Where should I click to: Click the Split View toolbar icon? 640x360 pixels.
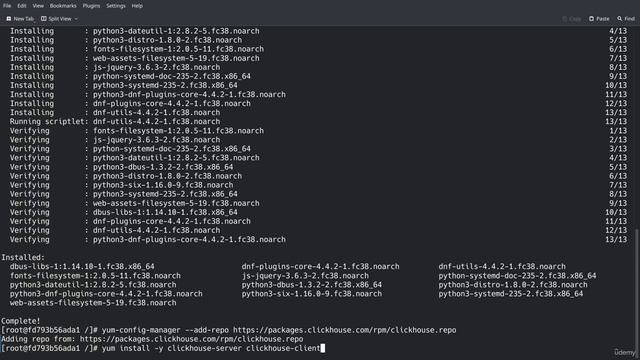point(44,19)
